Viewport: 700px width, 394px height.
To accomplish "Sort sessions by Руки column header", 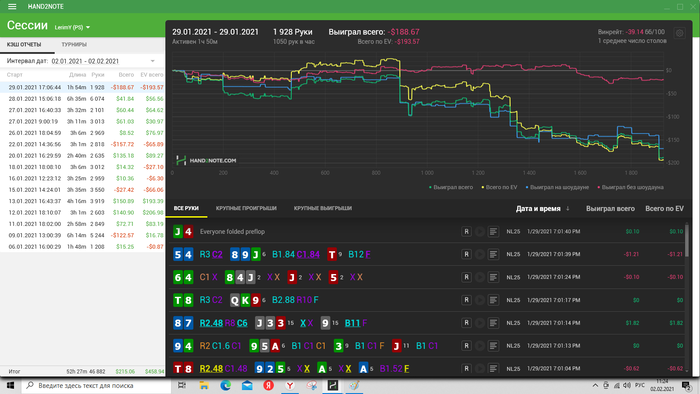I will tap(98, 75).
